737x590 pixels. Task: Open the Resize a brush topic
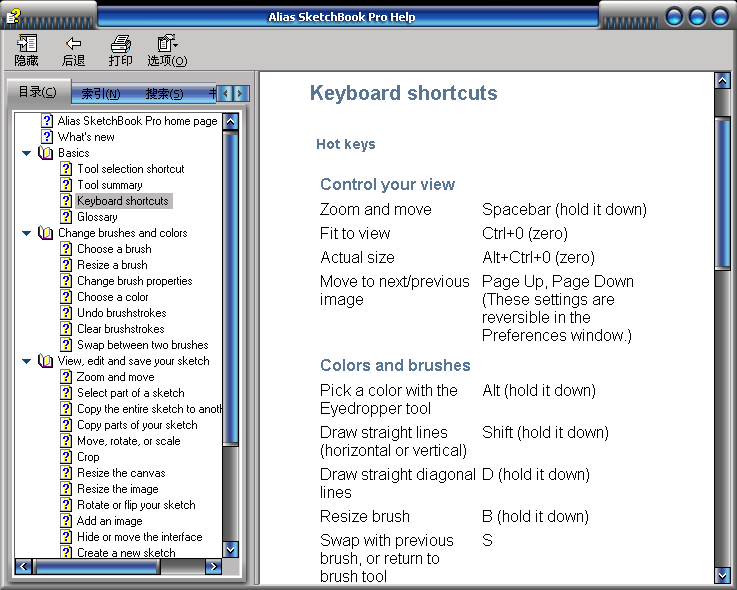point(112,265)
